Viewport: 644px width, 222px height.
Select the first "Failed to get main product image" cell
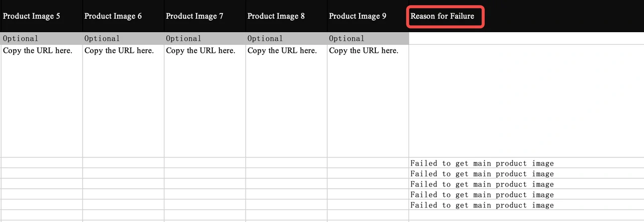[482, 163]
